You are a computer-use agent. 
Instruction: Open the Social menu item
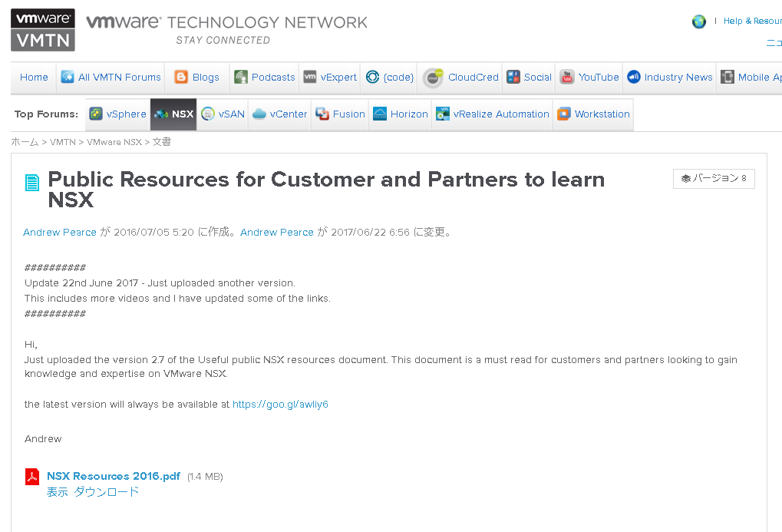(538, 78)
